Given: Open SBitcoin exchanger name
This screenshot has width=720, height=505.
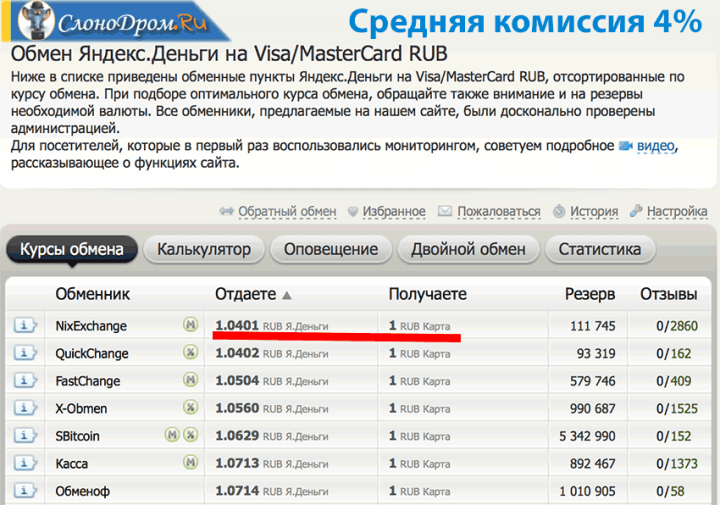Looking at the screenshot, I should click(77, 436).
